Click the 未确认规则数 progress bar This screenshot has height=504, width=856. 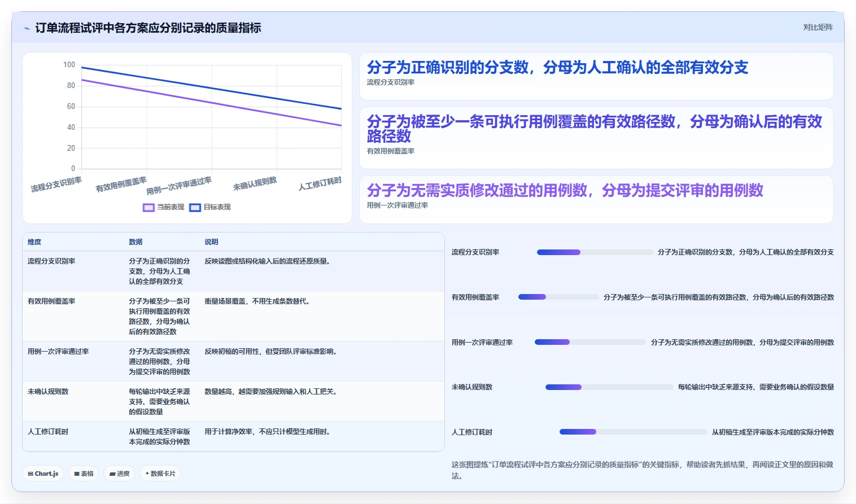[609, 387]
